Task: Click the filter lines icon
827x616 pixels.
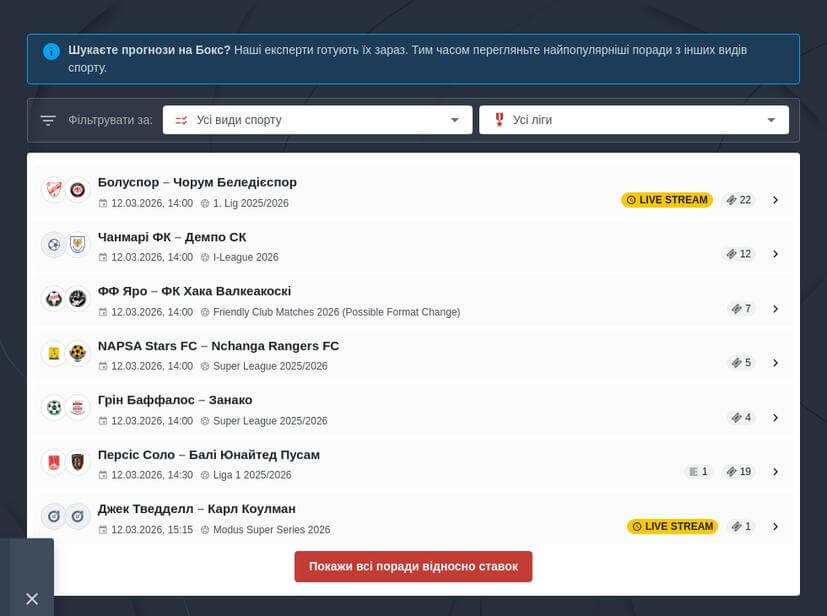Action: click(48, 120)
